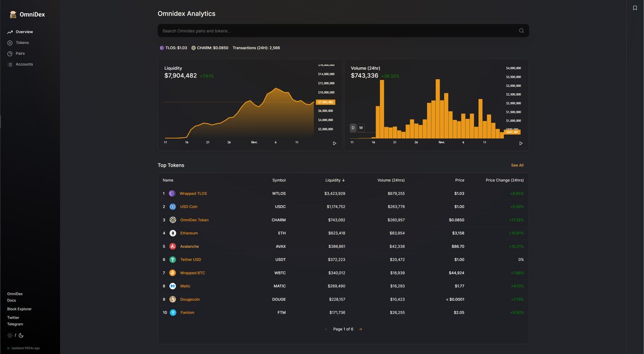Image resolution: width=644 pixels, height=354 pixels.
Task: Click the bookmark icon at top right
Action: pyautogui.click(x=635, y=8)
